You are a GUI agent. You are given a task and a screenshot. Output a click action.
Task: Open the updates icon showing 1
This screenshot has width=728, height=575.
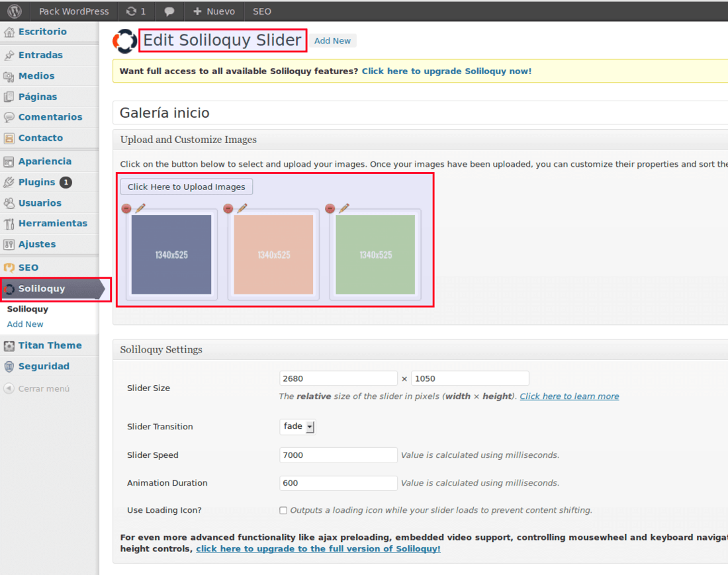pyautogui.click(x=136, y=11)
